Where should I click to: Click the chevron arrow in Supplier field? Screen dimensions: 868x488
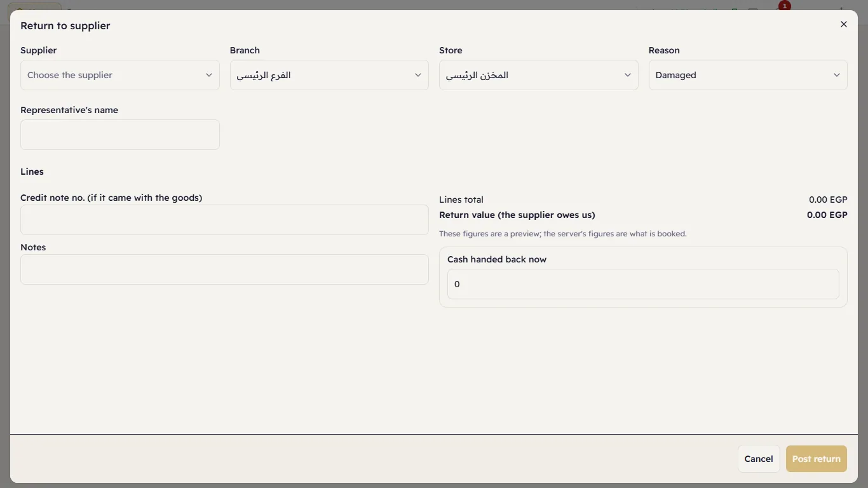209,75
